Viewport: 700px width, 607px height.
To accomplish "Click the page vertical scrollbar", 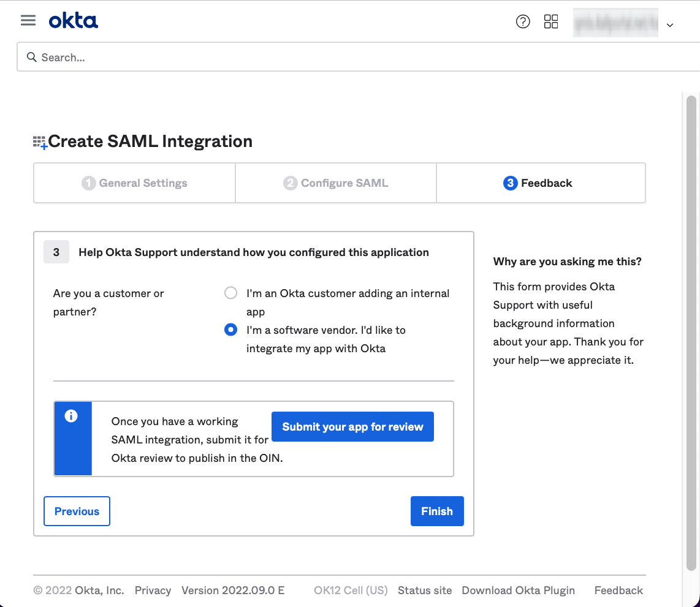I will coord(691,332).
